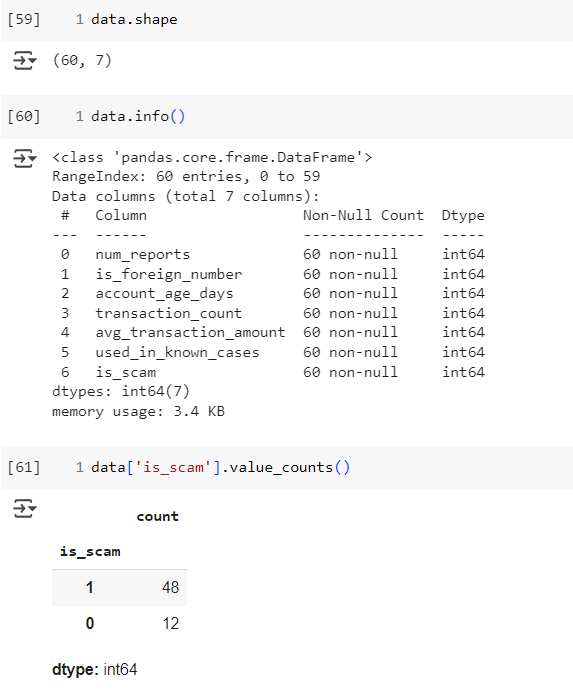The width and height of the screenshot is (573, 690).
Task: Place cursor in the data.info() code cell
Action: click(138, 116)
